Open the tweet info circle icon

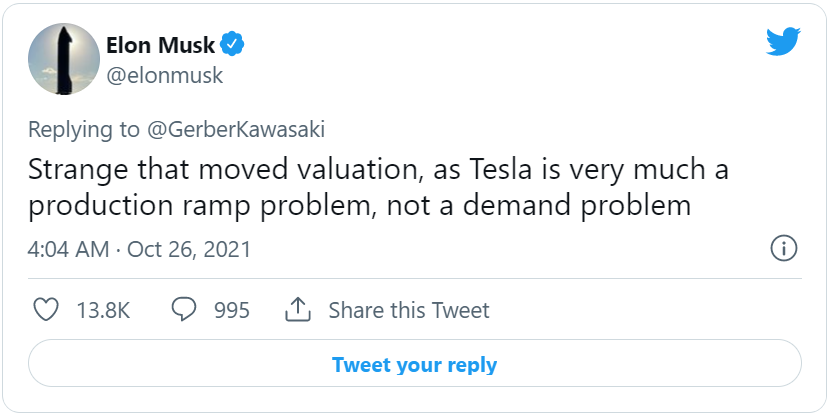click(783, 249)
